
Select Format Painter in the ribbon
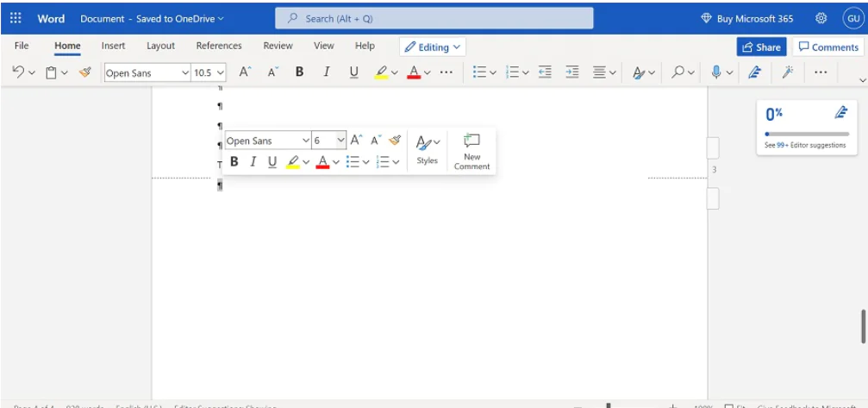84,72
